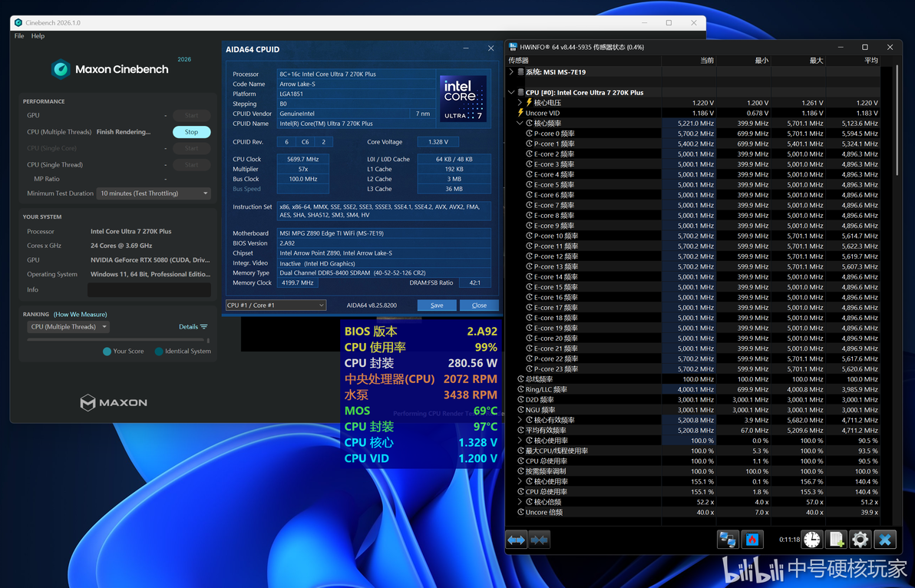
Task: Click the 最大 column header in HWiNFO
Action: click(x=799, y=60)
